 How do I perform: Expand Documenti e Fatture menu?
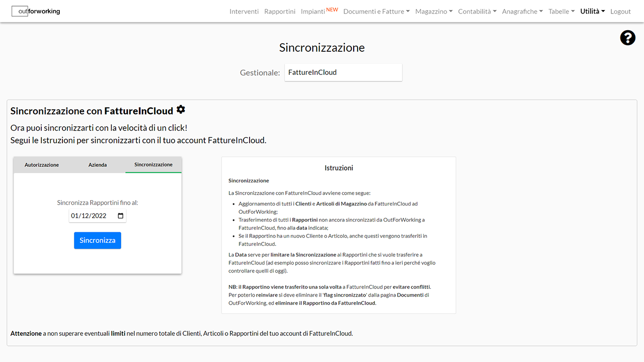point(376,11)
